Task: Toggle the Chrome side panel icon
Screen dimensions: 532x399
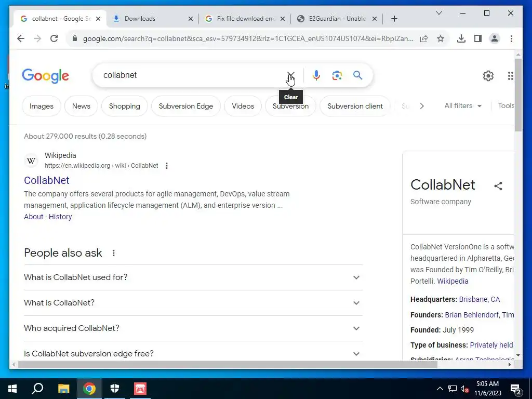Action: click(x=478, y=38)
